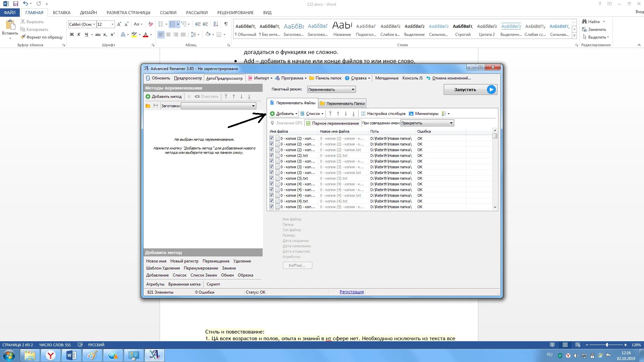The image size is (644, 362).
Task: Click the center alignment icon
Action: [168, 35]
